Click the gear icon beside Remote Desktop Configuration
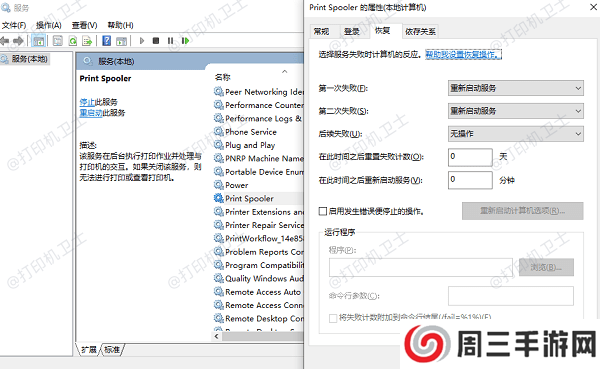This screenshot has width=600, height=369. click(218, 318)
